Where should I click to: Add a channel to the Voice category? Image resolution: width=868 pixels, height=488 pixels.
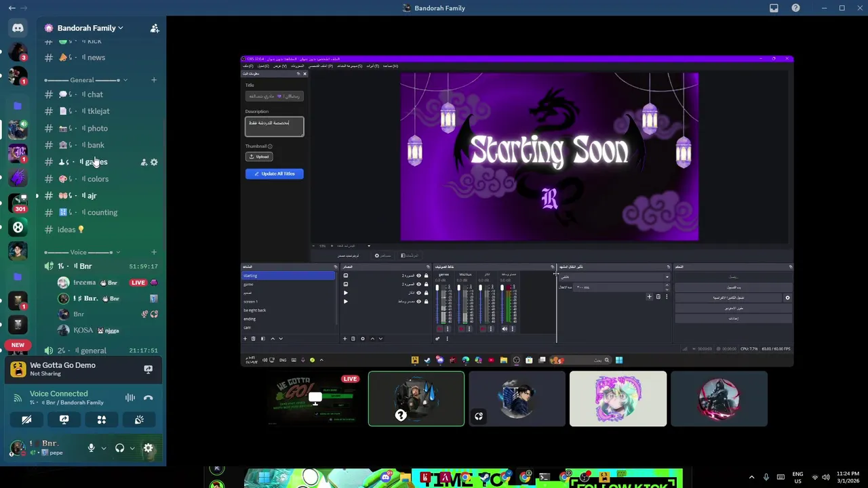154,252
